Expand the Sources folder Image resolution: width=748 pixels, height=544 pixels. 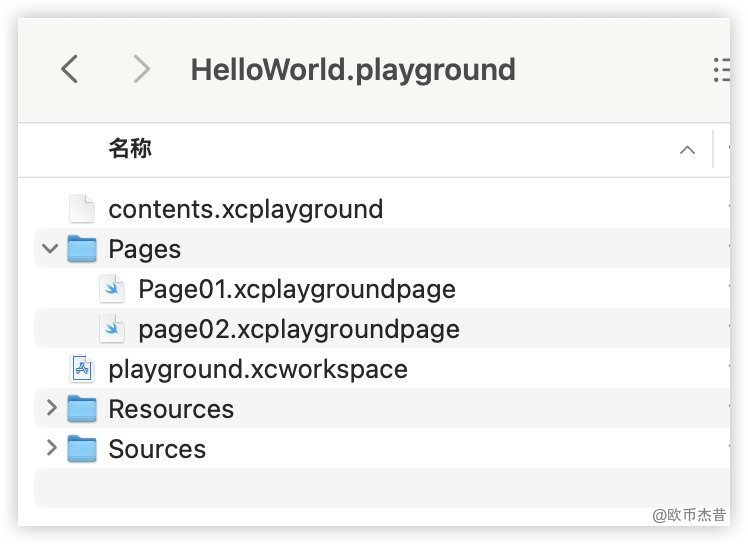pos(52,448)
